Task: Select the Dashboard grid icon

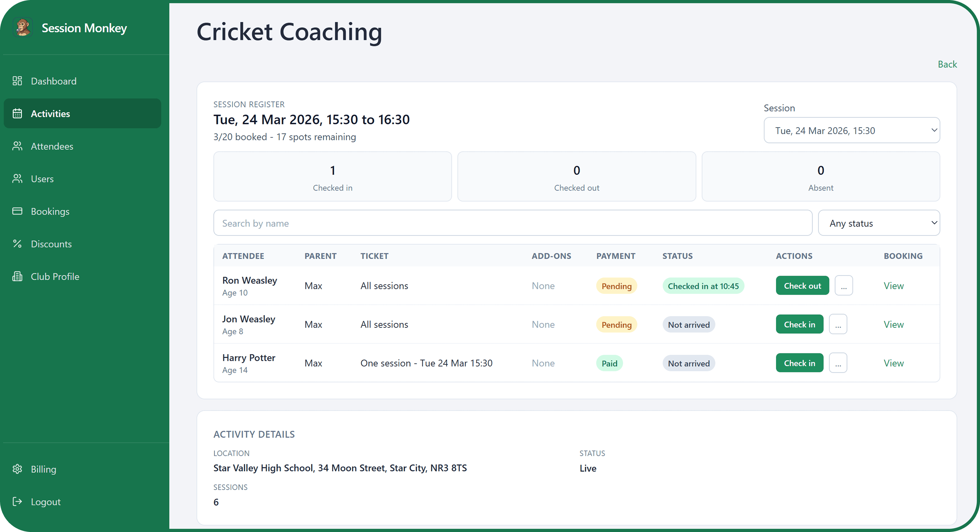Action: click(18, 81)
